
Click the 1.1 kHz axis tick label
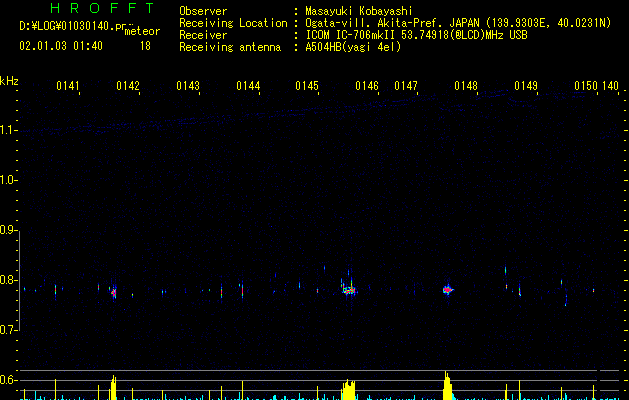pyautogui.click(x=9, y=130)
